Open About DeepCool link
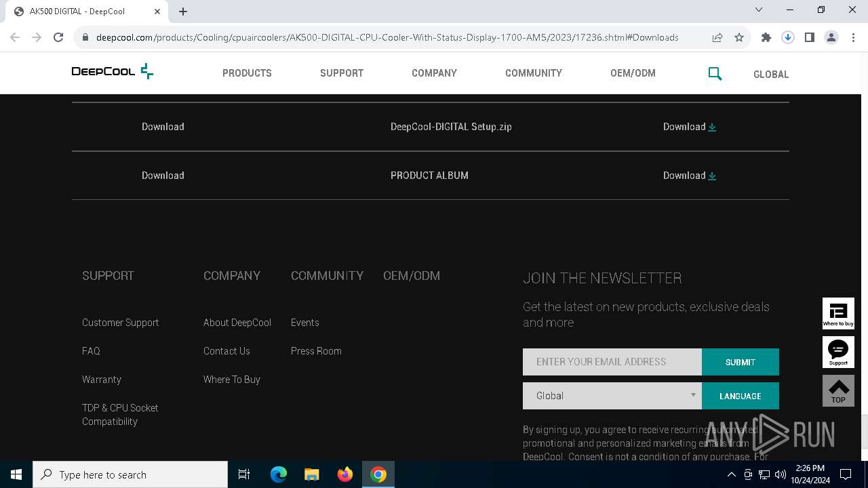Image resolution: width=868 pixels, height=488 pixels. 237,323
